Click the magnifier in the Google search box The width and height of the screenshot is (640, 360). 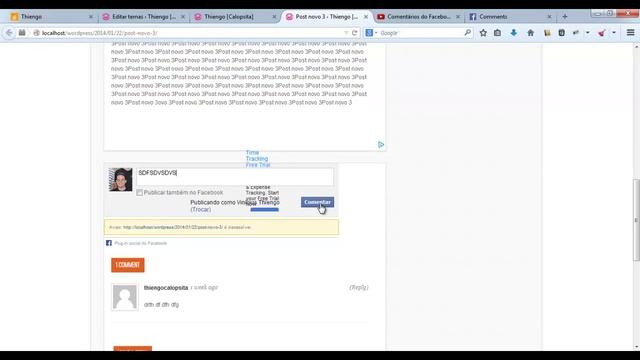[467, 33]
